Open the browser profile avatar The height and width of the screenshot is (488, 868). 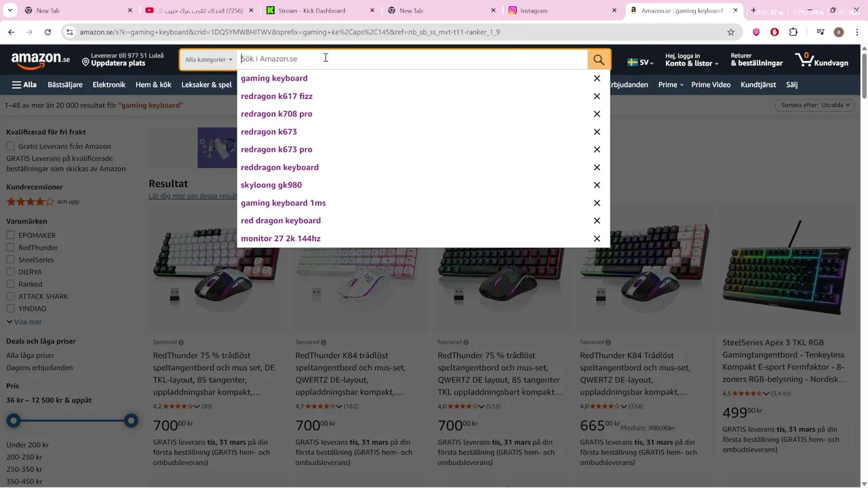tap(839, 32)
